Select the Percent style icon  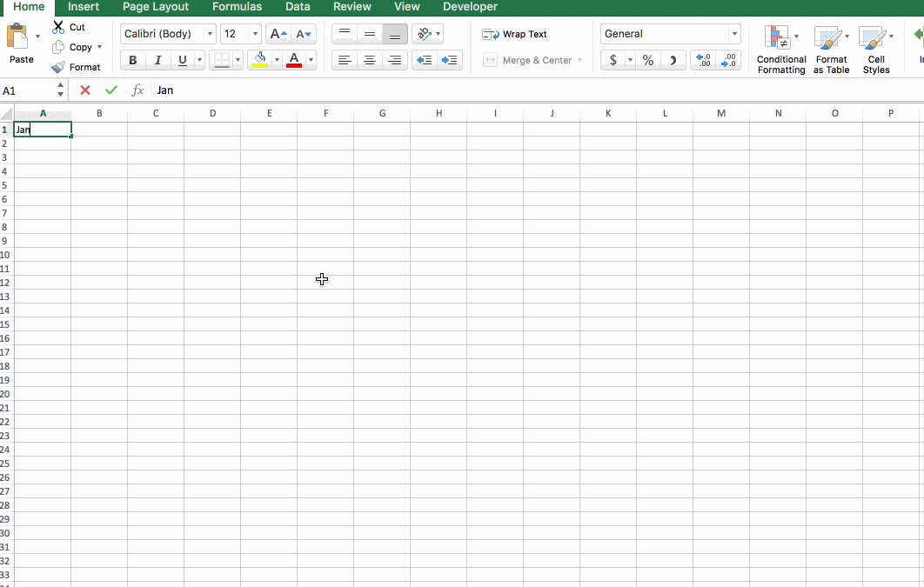647,60
